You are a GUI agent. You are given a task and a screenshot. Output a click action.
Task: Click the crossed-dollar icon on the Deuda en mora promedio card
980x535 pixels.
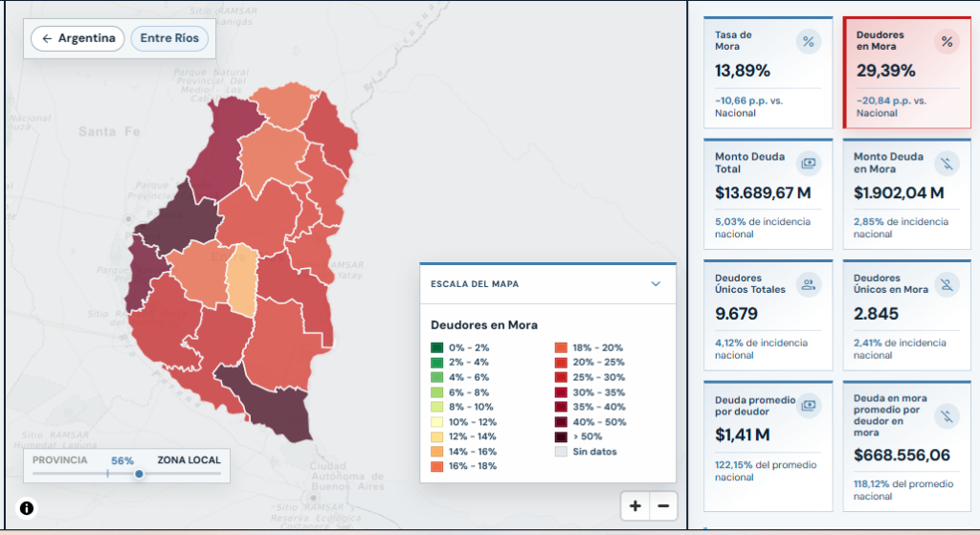[x=947, y=415]
